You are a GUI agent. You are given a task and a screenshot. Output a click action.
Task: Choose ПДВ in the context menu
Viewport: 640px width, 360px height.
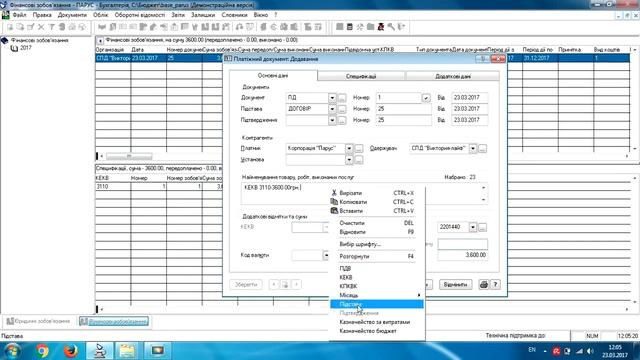pyautogui.click(x=377, y=268)
